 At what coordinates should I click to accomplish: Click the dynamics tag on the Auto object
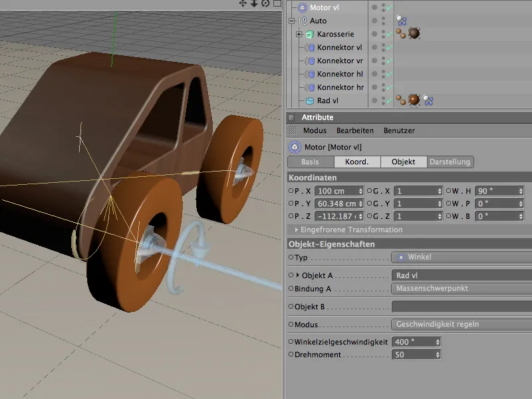(401, 21)
